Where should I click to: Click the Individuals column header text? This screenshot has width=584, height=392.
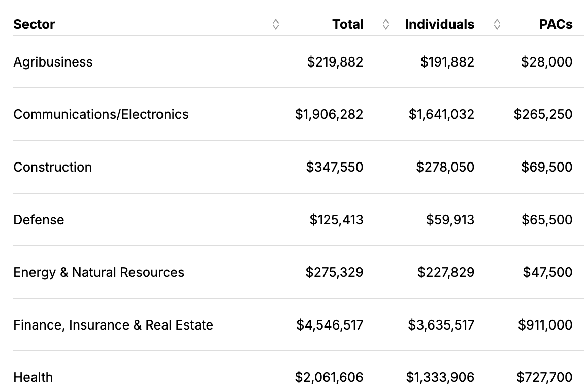pyautogui.click(x=440, y=24)
